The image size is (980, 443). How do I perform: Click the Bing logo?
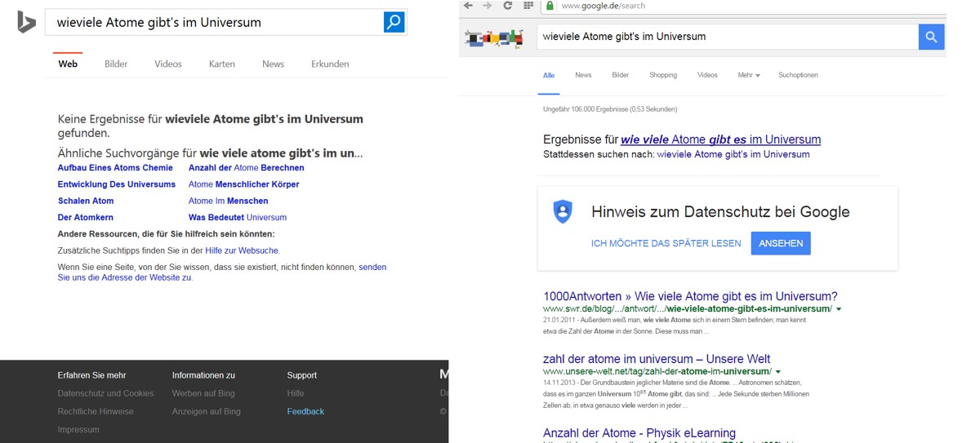pos(26,22)
